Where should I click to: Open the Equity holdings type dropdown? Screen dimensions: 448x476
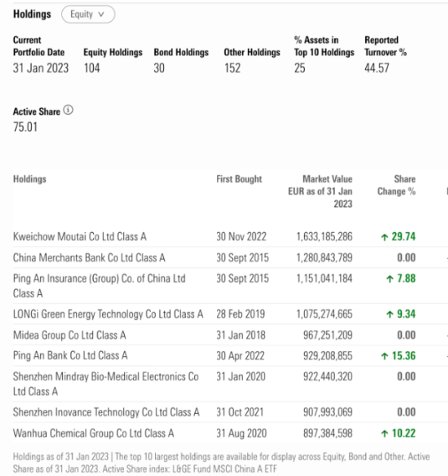click(x=88, y=14)
